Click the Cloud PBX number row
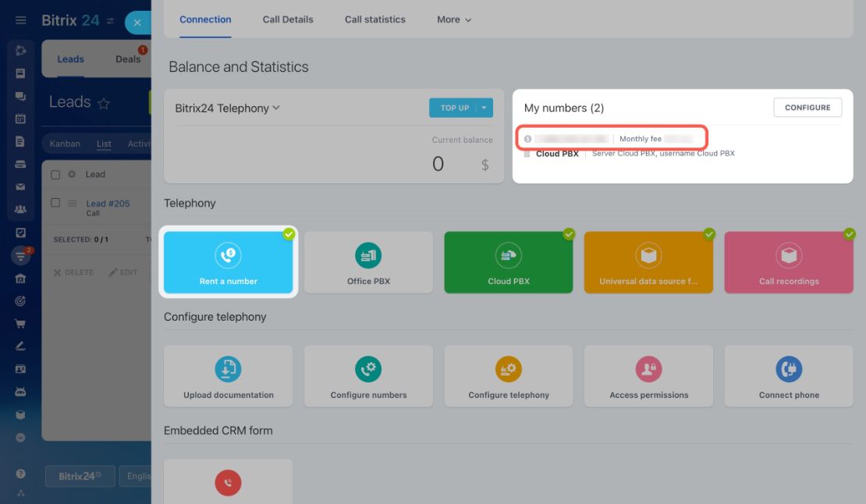This screenshot has width=866, height=504. pyautogui.click(x=630, y=154)
